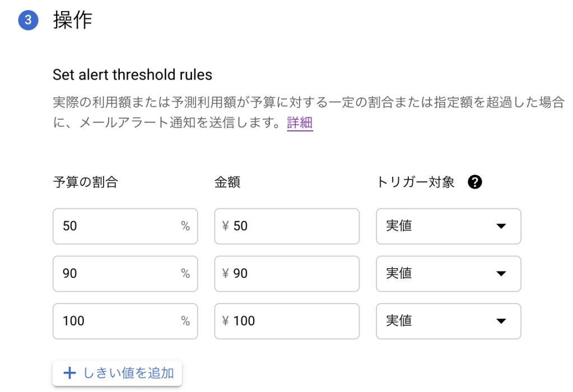Click the budget percentage field showing 50
573x392 pixels.
click(x=118, y=226)
